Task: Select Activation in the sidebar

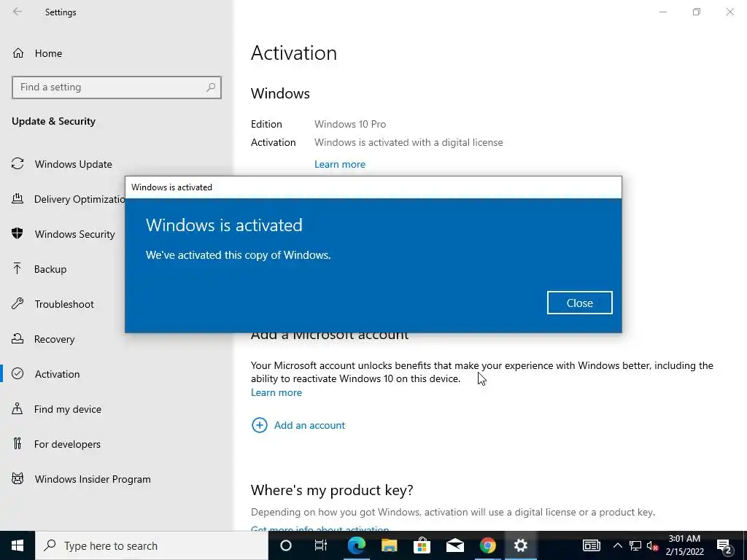Action: pyautogui.click(x=57, y=374)
